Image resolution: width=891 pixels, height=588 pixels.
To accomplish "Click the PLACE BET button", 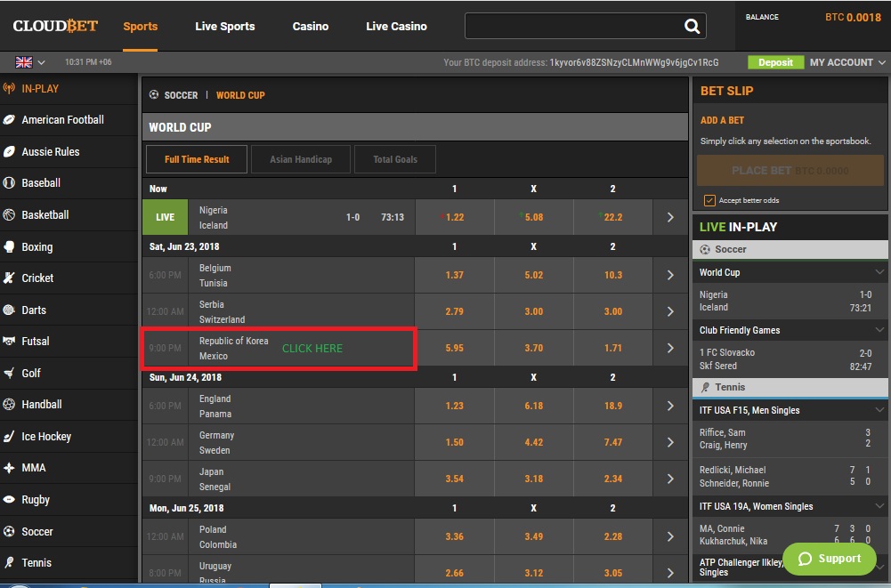I will [790, 171].
